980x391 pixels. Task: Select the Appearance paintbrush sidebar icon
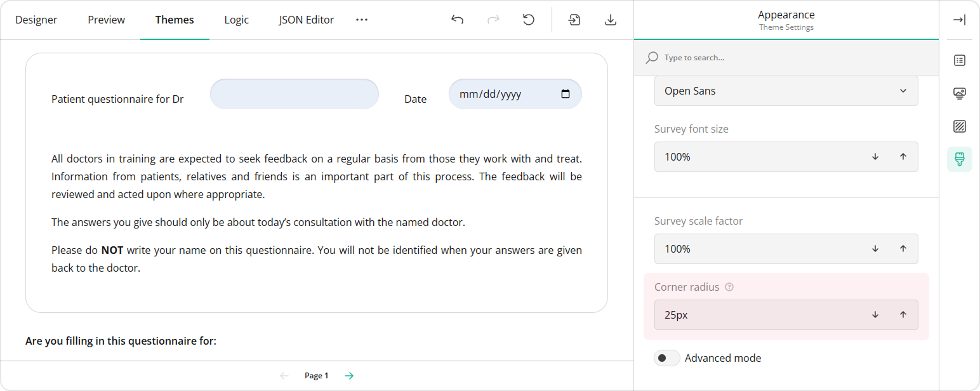pos(959,159)
